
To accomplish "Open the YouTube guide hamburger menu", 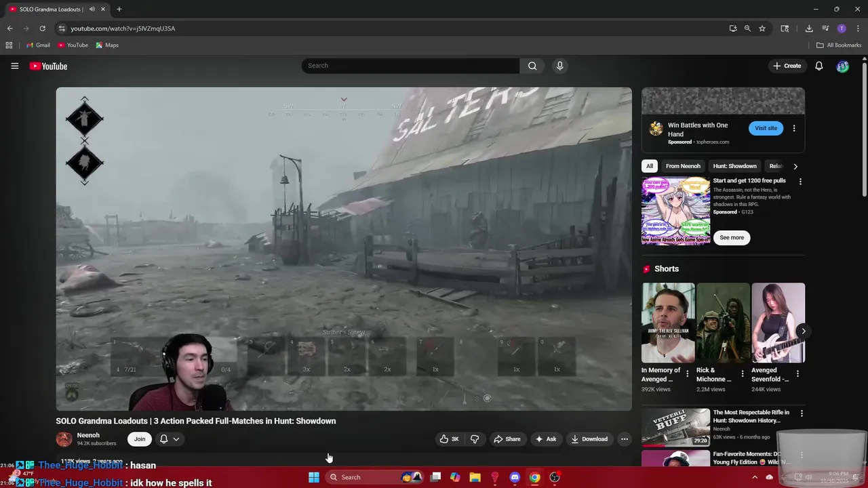I will click(x=14, y=66).
